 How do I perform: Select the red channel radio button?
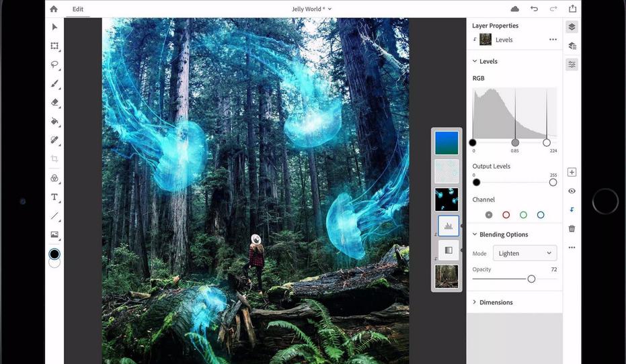(x=506, y=215)
